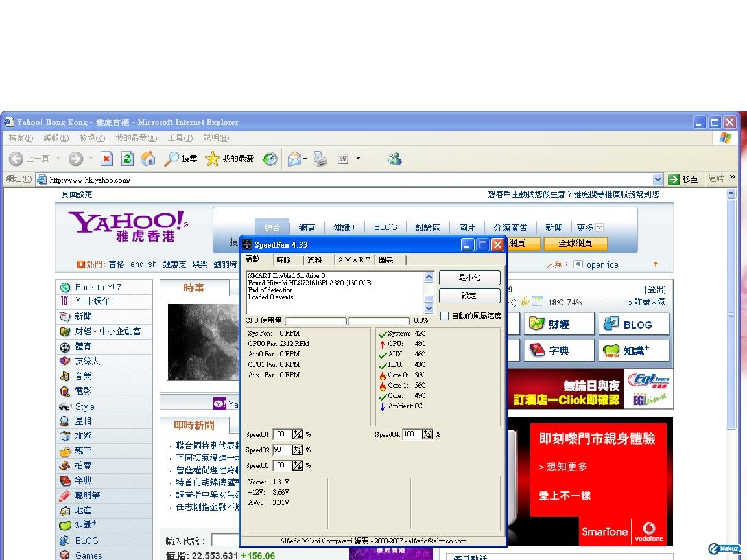
Task: Open the 說明(H) menu in IE
Action: pyautogui.click(x=216, y=138)
